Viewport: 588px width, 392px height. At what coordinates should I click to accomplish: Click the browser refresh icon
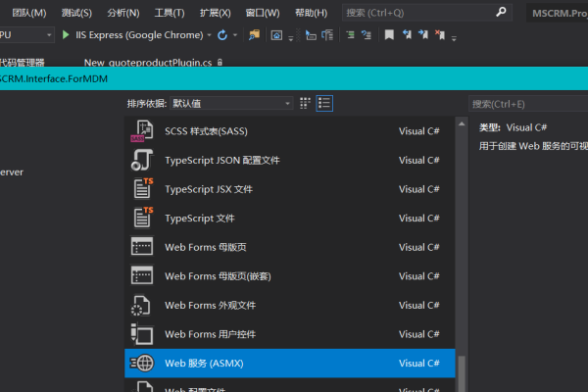pyautogui.click(x=222, y=35)
